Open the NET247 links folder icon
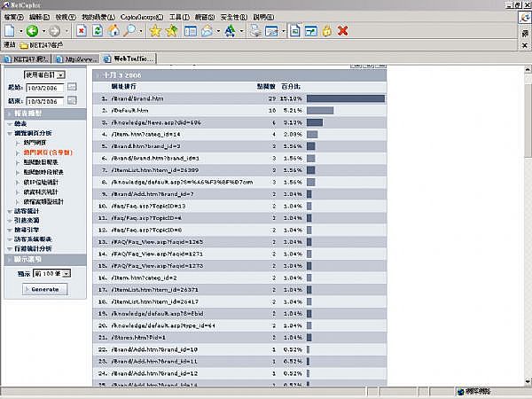This screenshot has width=532, height=399. pyautogui.click(x=24, y=45)
